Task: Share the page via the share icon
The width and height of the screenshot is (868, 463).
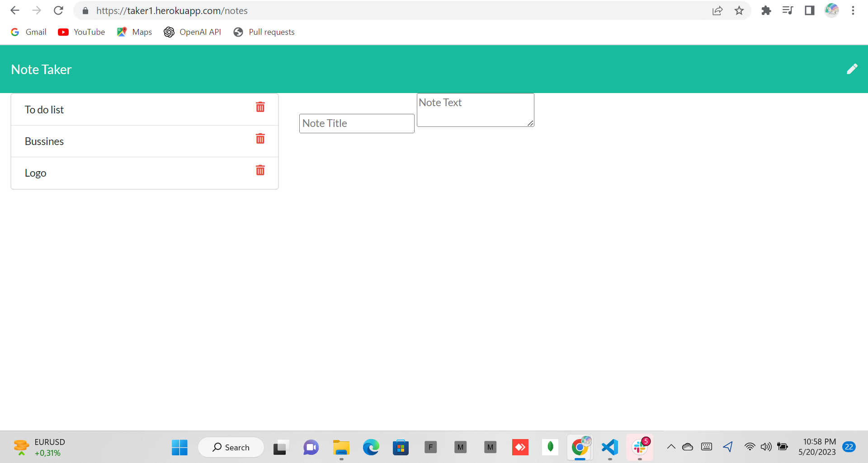Action: click(x=718, y=10)
